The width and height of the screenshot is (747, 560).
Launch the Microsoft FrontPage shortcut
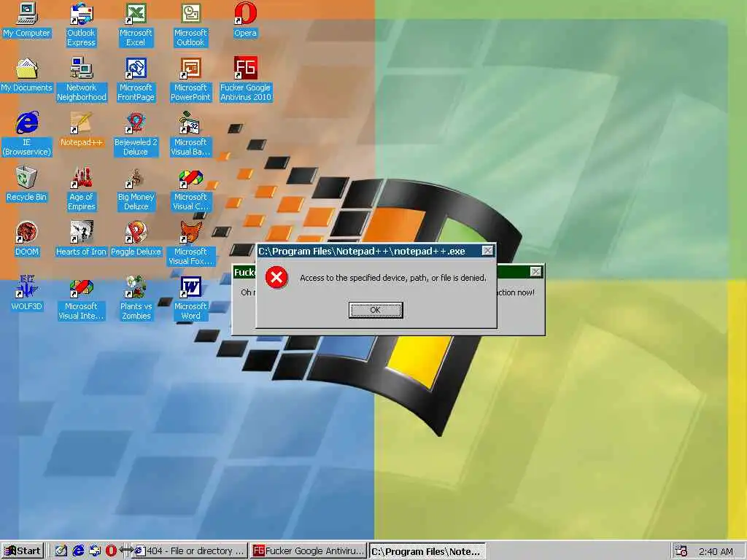(x=136, y=79)
